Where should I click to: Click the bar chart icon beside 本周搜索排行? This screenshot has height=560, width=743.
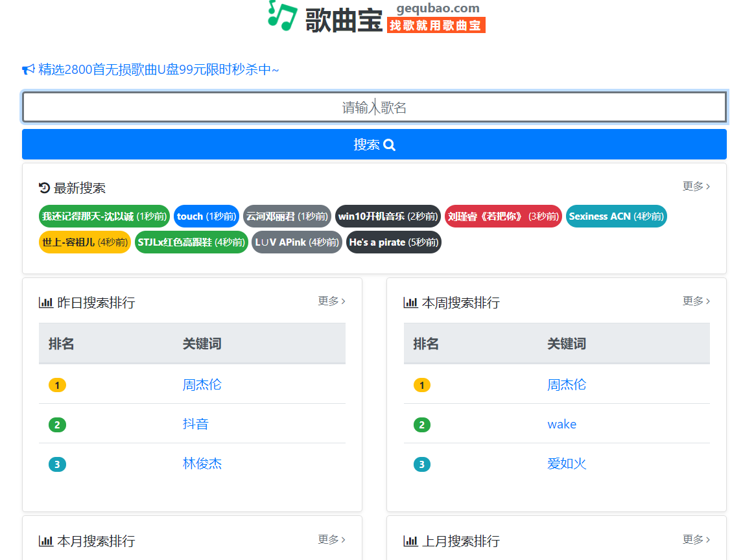[x=410, y=301]
